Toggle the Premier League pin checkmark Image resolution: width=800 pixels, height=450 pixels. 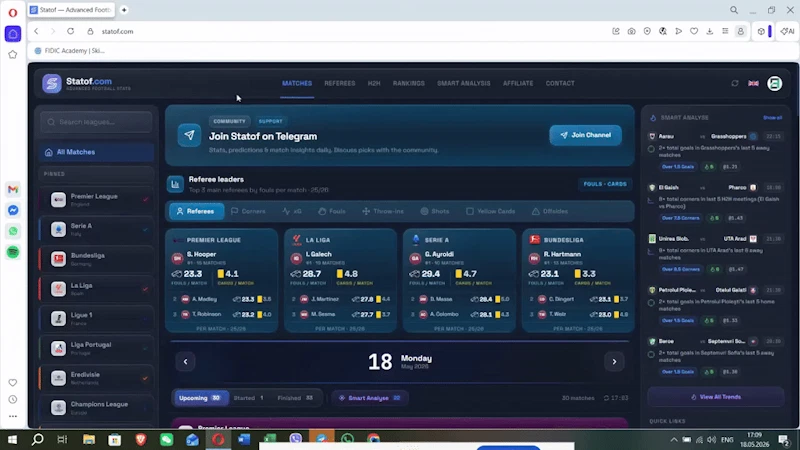click(x=145, y=199)
